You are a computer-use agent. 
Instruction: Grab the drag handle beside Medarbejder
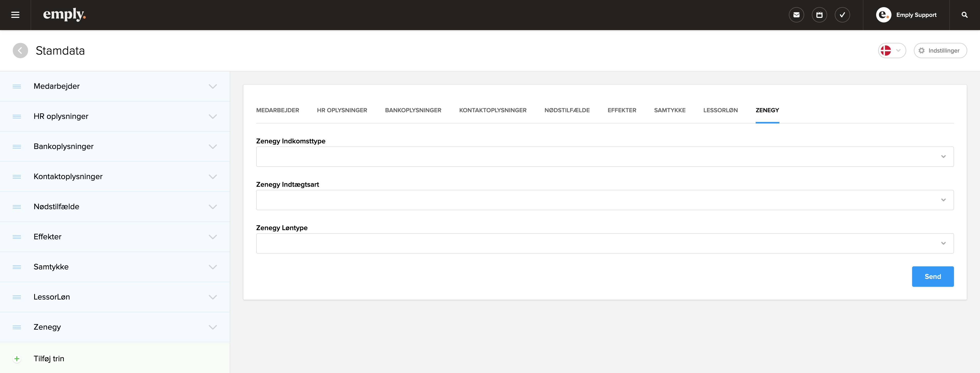click(x=17, y=86)
